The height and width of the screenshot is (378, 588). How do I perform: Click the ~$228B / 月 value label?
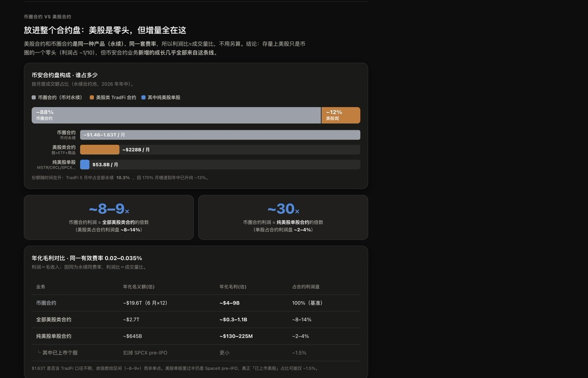[x=136, y=150]
